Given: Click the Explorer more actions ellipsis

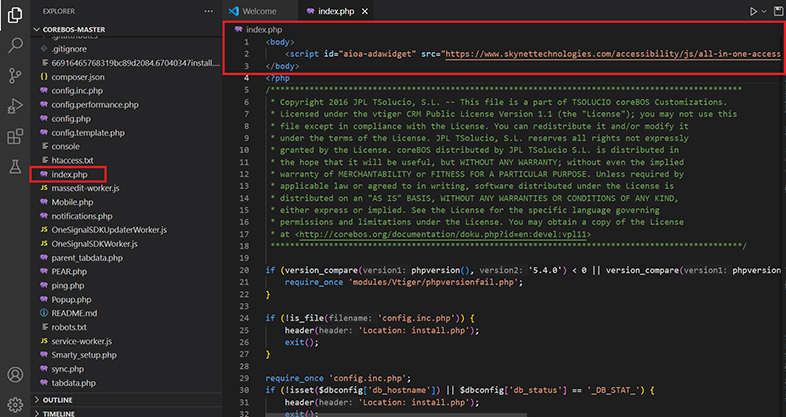Looking at the screenshot, I should tap(209, 11).
